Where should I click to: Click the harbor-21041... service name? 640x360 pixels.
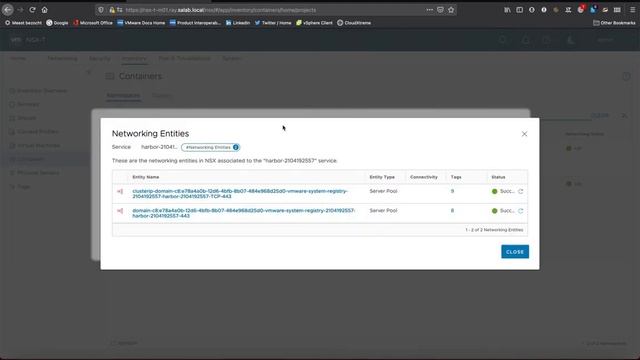159,147
